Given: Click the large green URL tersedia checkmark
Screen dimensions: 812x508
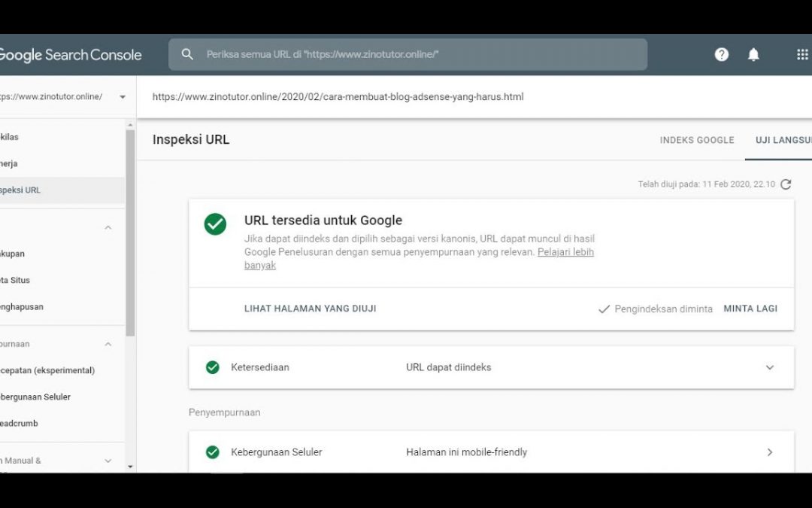Looking at the screenshot, I should [216, 224].
